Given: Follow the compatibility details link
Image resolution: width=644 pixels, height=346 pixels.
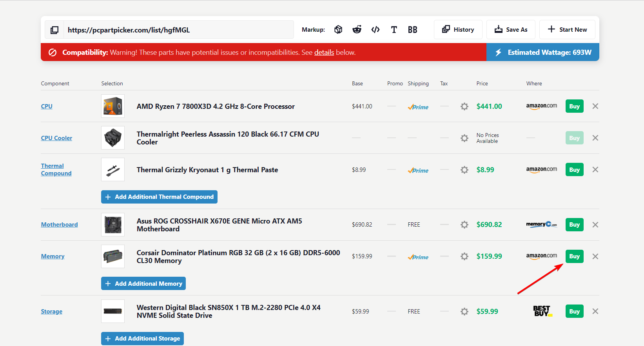Looking at the screenshot, I should coord(324,52).
